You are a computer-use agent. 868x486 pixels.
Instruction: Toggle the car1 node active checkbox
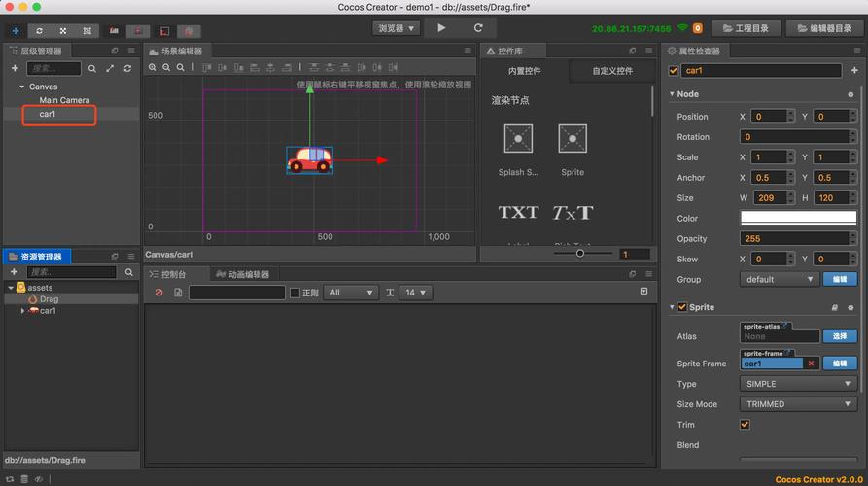[674, 71]
